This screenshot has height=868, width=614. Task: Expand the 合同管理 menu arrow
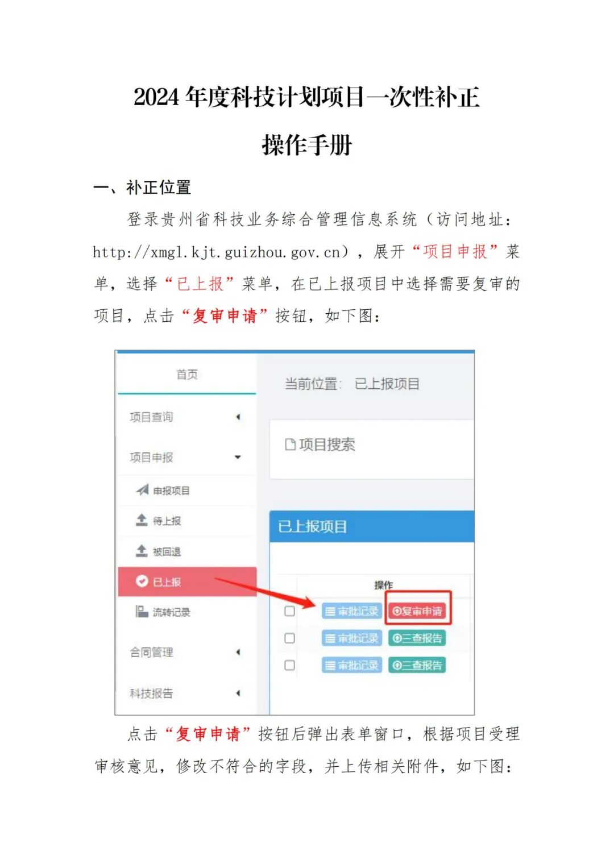click(238, 652)
